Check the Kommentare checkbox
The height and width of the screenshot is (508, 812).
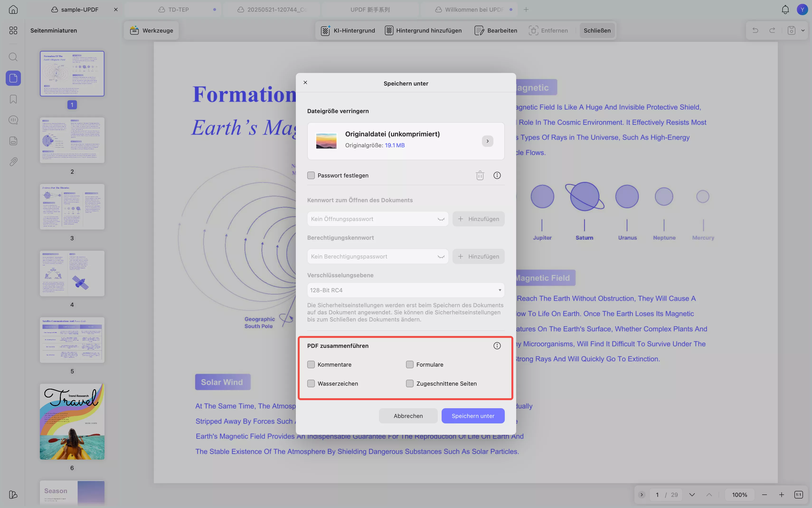pos(311,364)
